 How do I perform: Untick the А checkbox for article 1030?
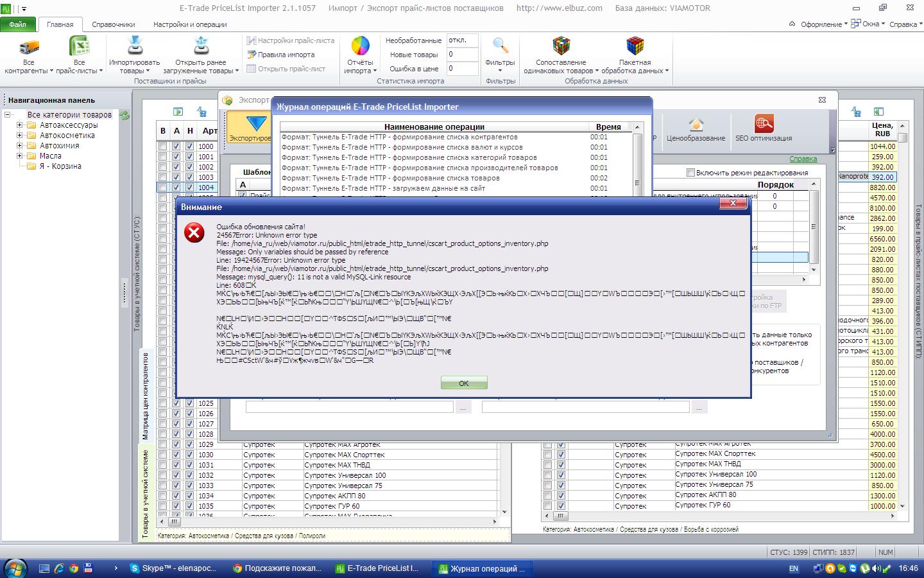point(176,455)
